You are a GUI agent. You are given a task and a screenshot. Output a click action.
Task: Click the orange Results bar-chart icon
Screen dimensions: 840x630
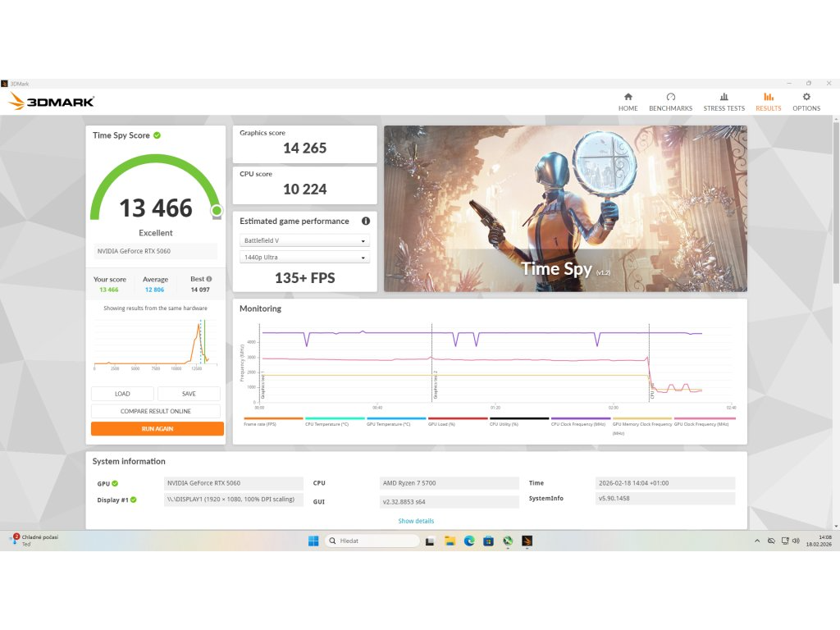(x=768, y=97)
